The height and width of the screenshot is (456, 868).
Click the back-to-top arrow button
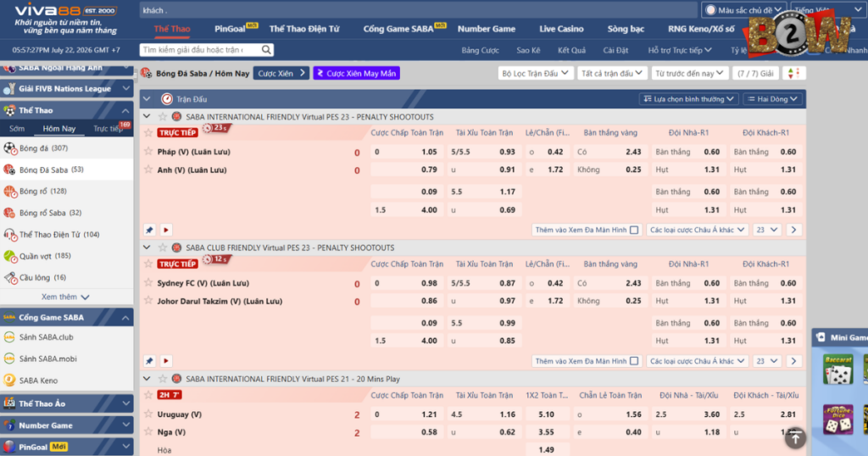pos(795,437)
